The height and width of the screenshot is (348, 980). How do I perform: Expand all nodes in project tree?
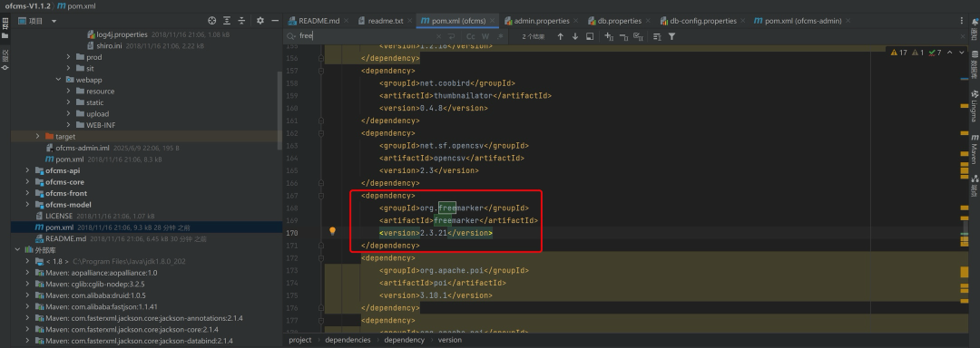[227, 21]
